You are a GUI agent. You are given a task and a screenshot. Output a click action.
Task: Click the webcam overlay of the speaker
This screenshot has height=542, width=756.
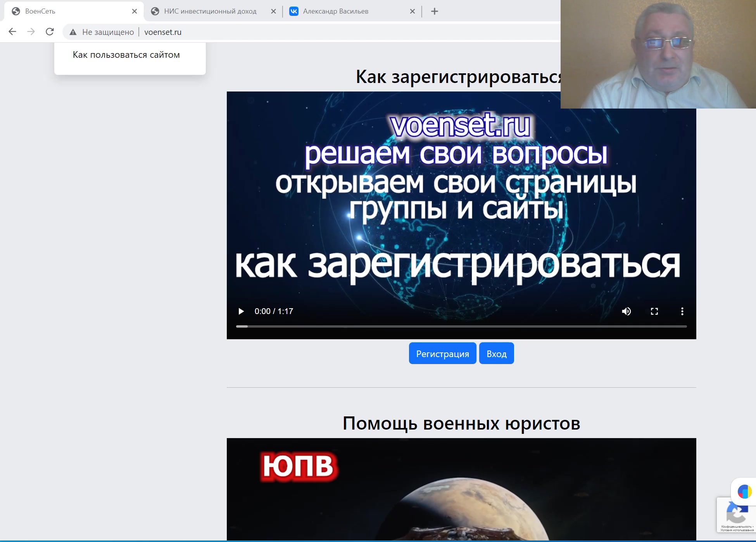(x=658, y=54)
